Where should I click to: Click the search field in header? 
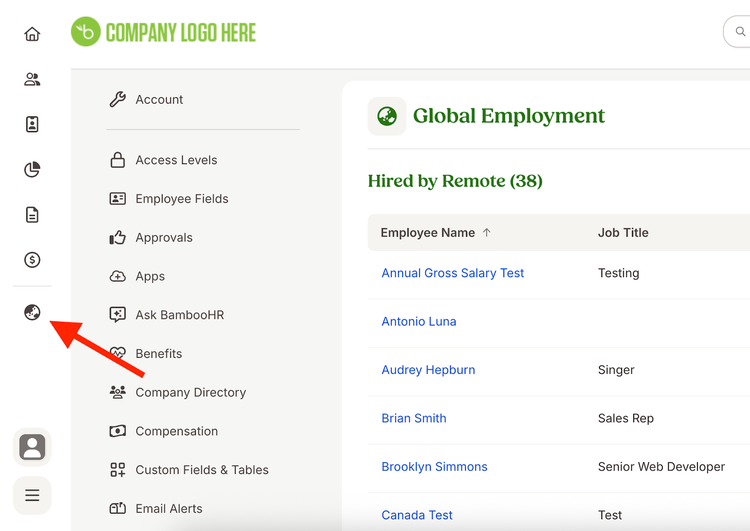click(737, 32)
